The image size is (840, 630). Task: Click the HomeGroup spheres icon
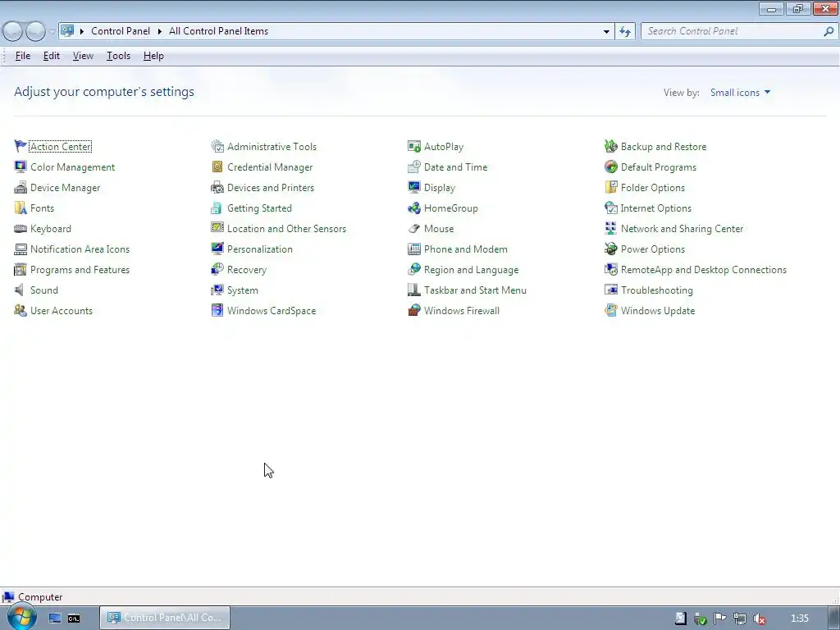(x=414, y=208)
